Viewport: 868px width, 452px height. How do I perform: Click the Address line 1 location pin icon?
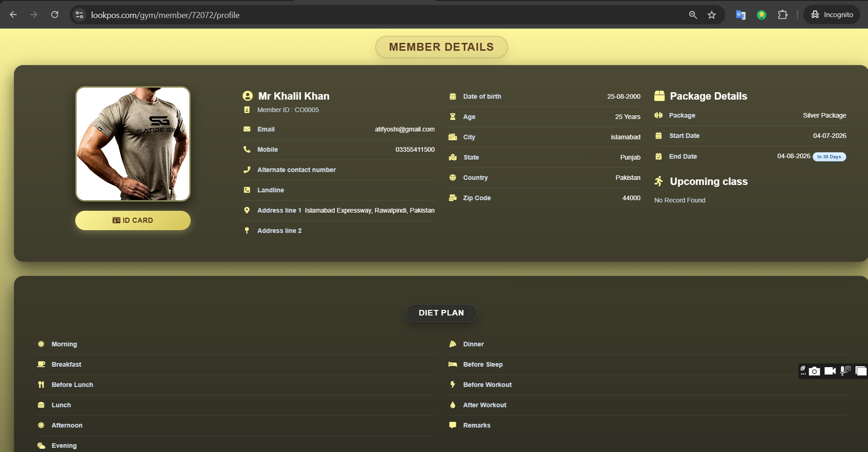[x=247, y=210]
